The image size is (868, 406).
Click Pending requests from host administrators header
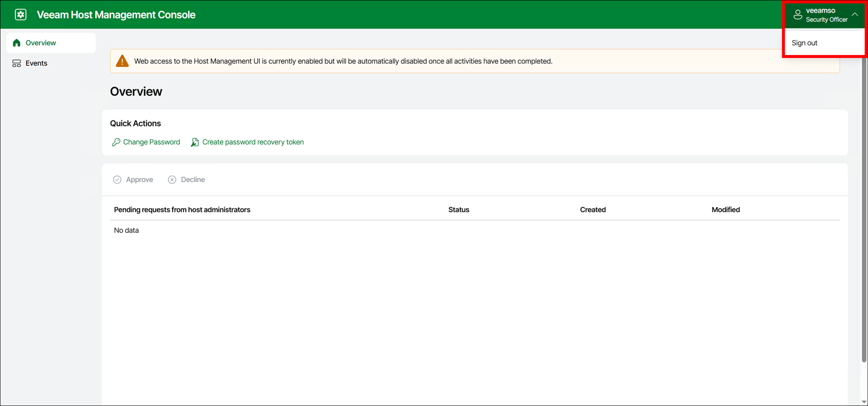coord(182,210)
